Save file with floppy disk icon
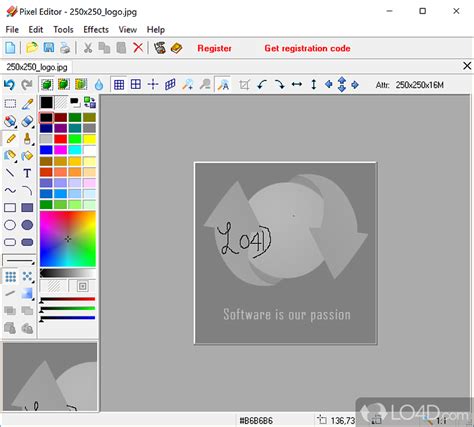The image size is (474, 427). 49,48
